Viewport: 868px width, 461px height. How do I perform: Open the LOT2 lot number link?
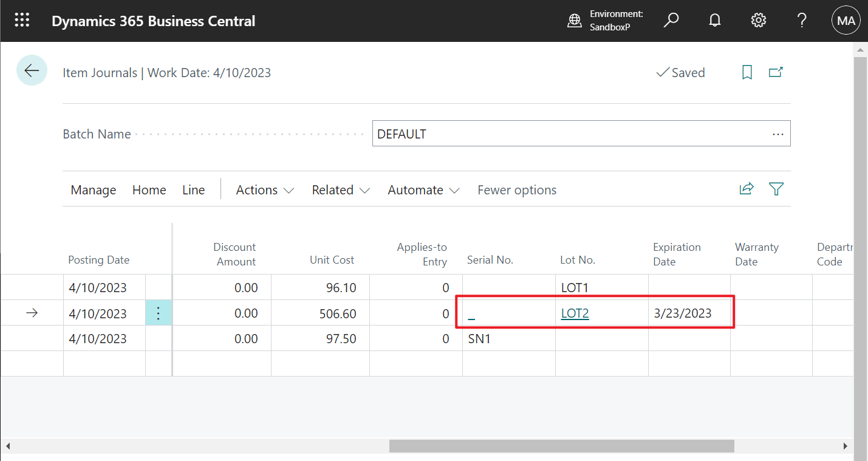click(575, 313)
